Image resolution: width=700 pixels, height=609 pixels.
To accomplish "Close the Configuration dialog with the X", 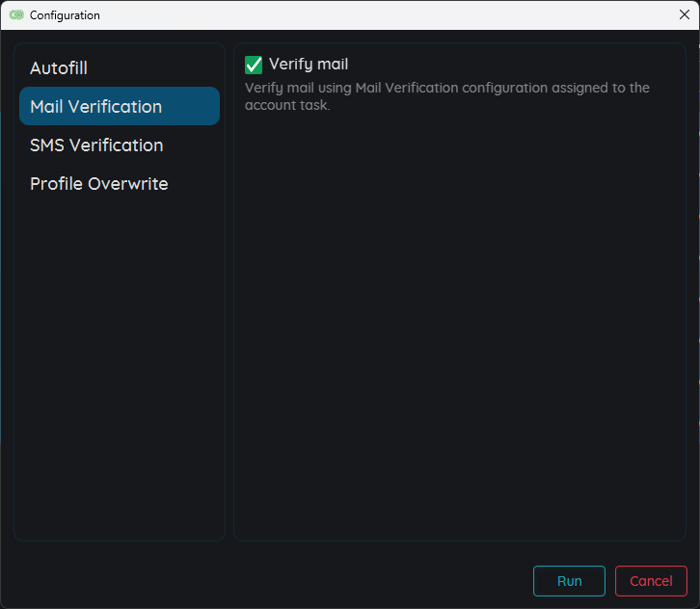I will tap(684, 14).
